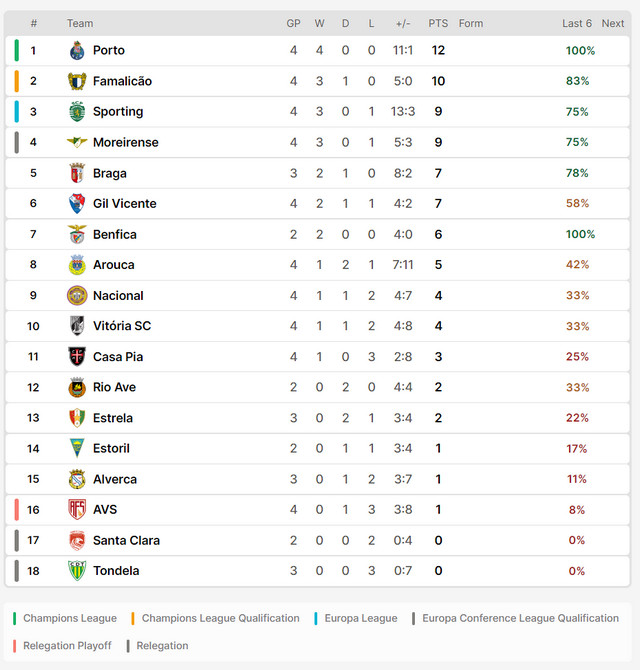Click the Vitória SC team logo
The height and width of the screenshot is (670, 640).
[77, 326]
